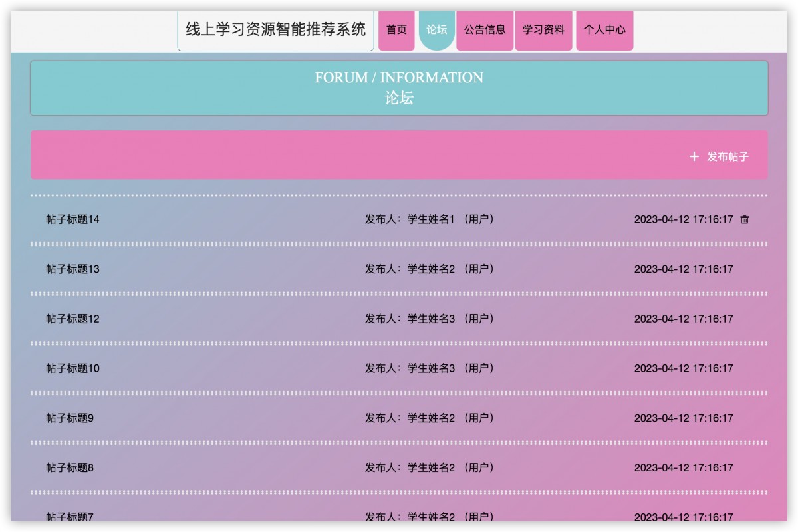The width and height of the screenshot is (798, 532).
Task: Click the trash icon beside 帖子标题14
Action: tap(745, 218)
